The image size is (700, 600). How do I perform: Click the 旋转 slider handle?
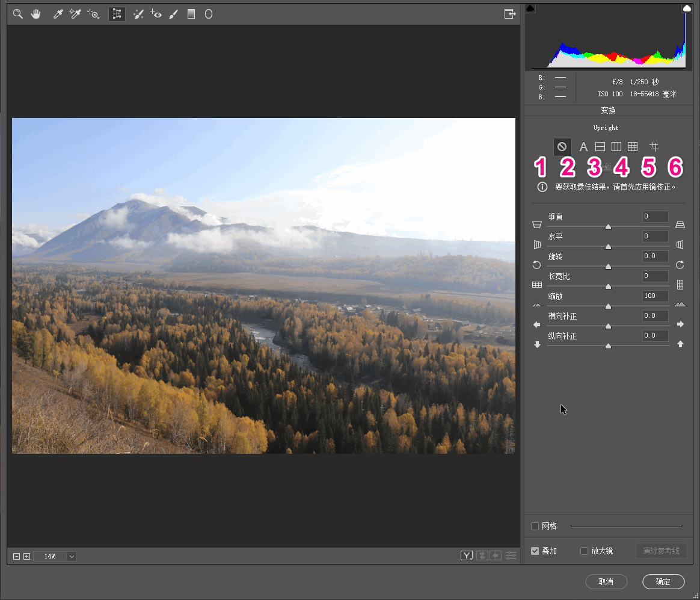[608, 267]
